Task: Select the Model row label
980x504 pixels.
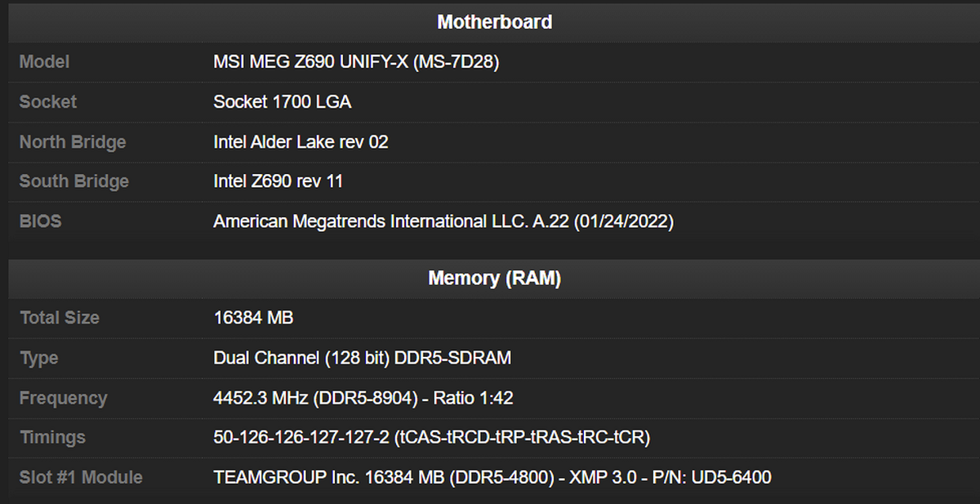Action: [44, 62]
